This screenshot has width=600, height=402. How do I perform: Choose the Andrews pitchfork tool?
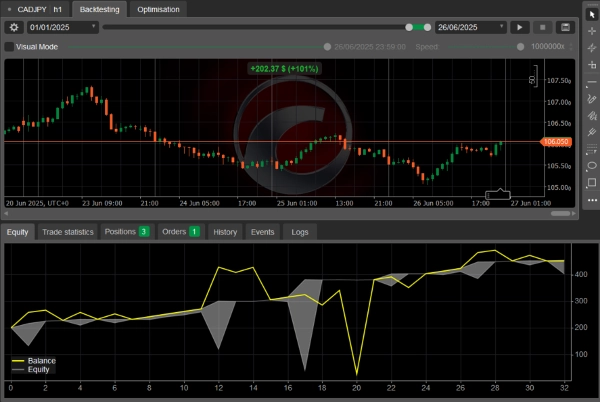point(592,132)
